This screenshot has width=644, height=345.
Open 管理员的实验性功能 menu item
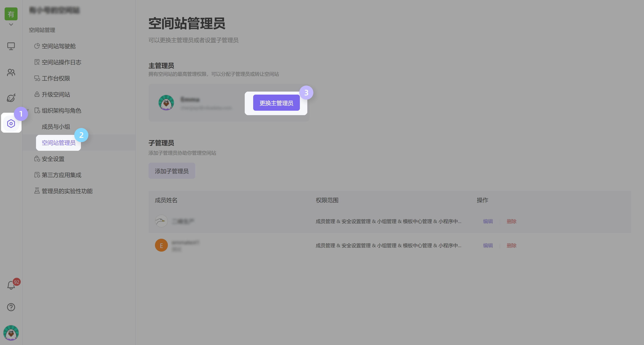(67, 191)
